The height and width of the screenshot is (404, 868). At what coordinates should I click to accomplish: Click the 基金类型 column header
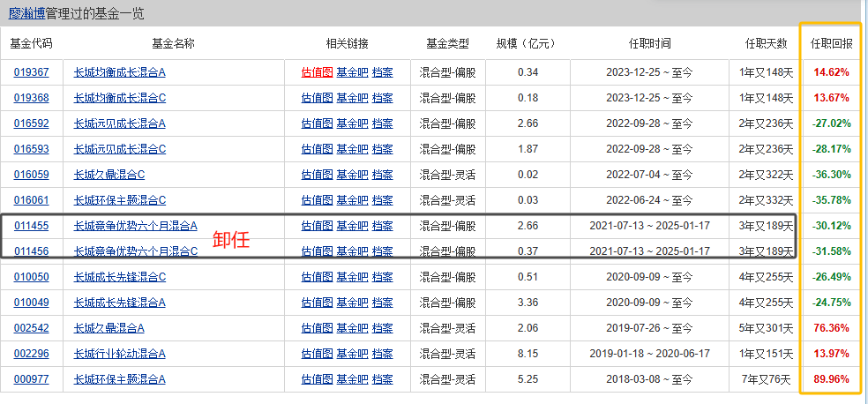447,43
